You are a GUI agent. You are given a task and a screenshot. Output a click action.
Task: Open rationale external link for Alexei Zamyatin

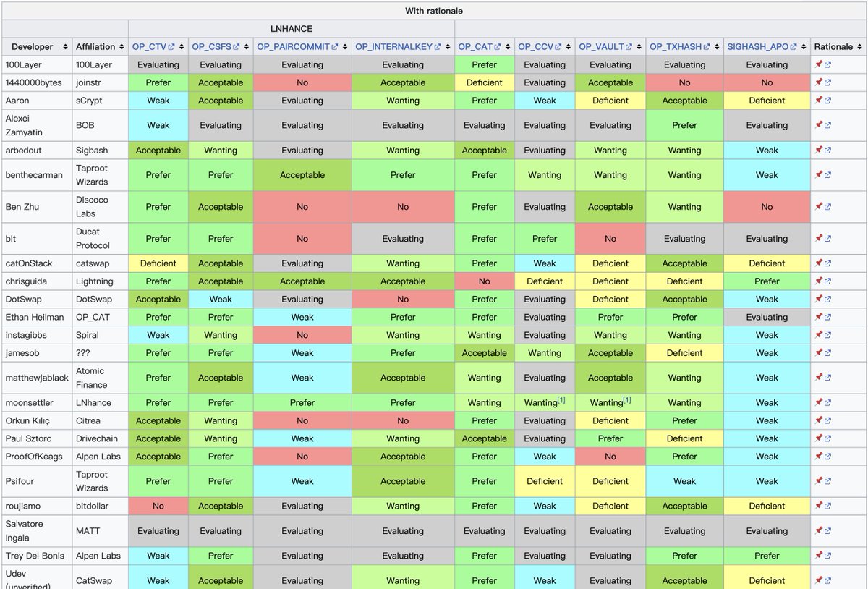(827, 125)
